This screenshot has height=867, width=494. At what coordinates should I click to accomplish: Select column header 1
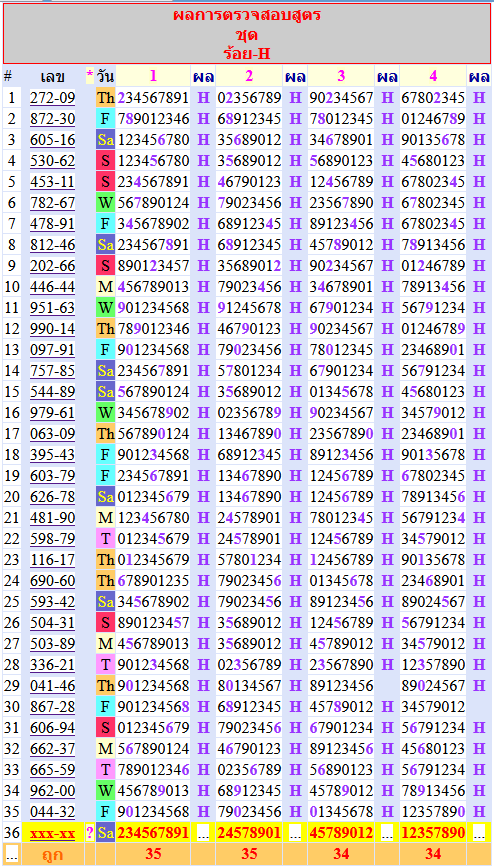click(x=153, y=76)
